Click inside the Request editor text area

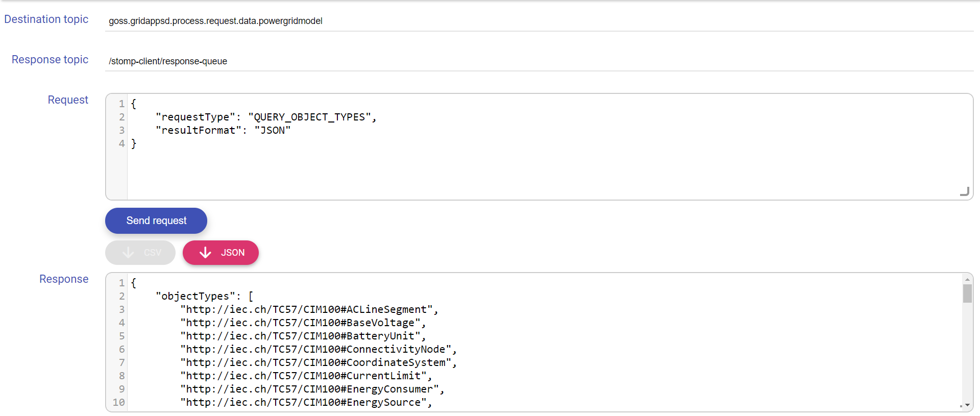point(549,146)
